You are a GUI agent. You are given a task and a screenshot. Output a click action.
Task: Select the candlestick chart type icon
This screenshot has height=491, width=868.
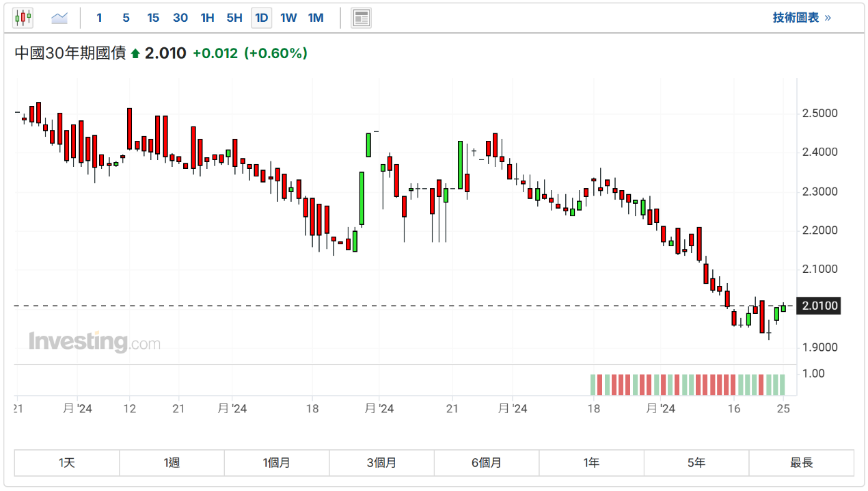[23, 18]
